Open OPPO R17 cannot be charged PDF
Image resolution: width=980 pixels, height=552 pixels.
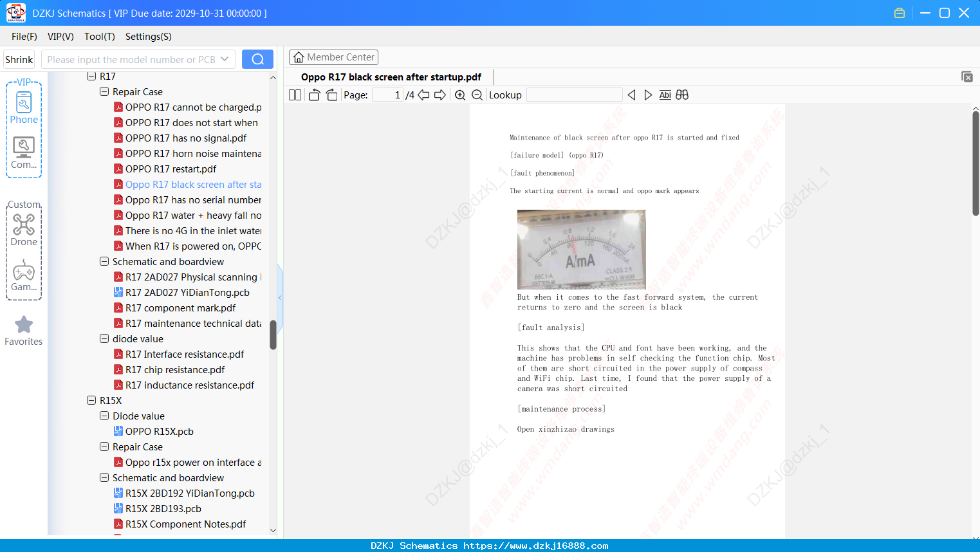[x=187, y=107]
